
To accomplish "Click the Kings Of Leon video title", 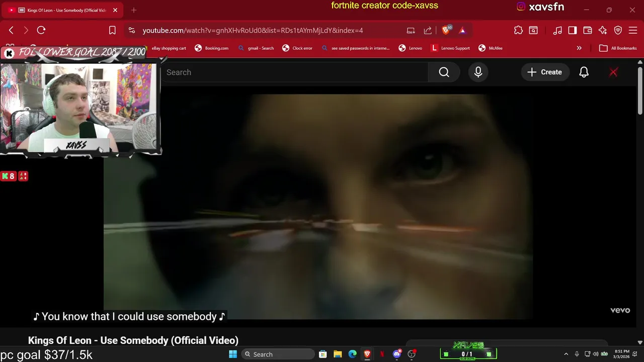I will (x=133, y=340).
